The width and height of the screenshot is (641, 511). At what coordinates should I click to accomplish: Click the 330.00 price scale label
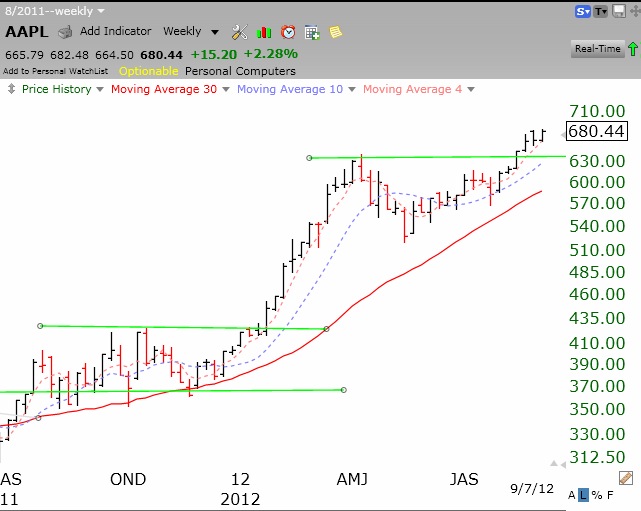pos(597,434)
